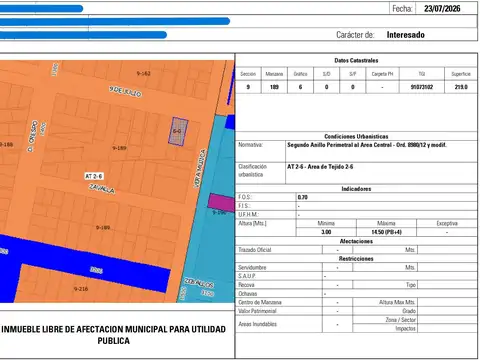Click the Grado label
This screenshot has width=480, height=360.
(409, 311)
